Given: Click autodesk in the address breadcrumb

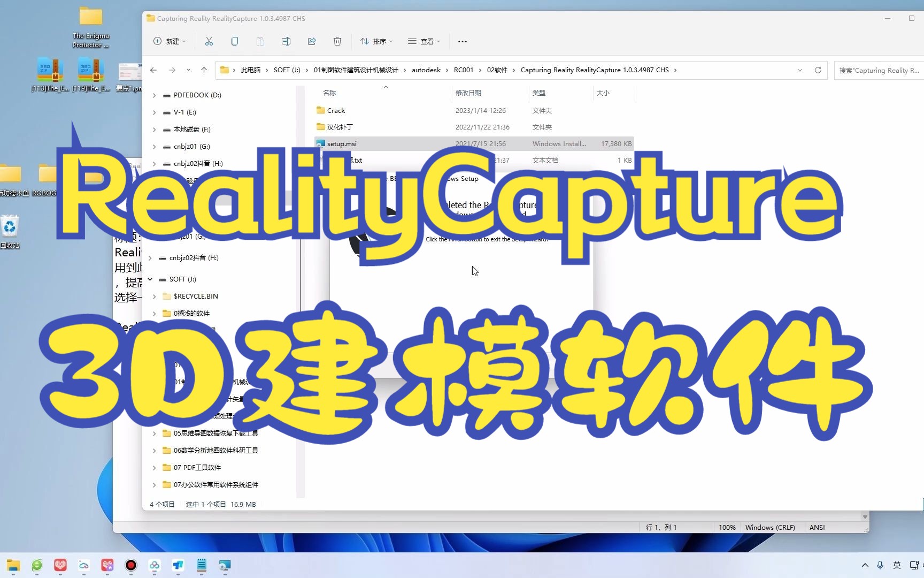Looking at the screenshot, I should 426,70.
